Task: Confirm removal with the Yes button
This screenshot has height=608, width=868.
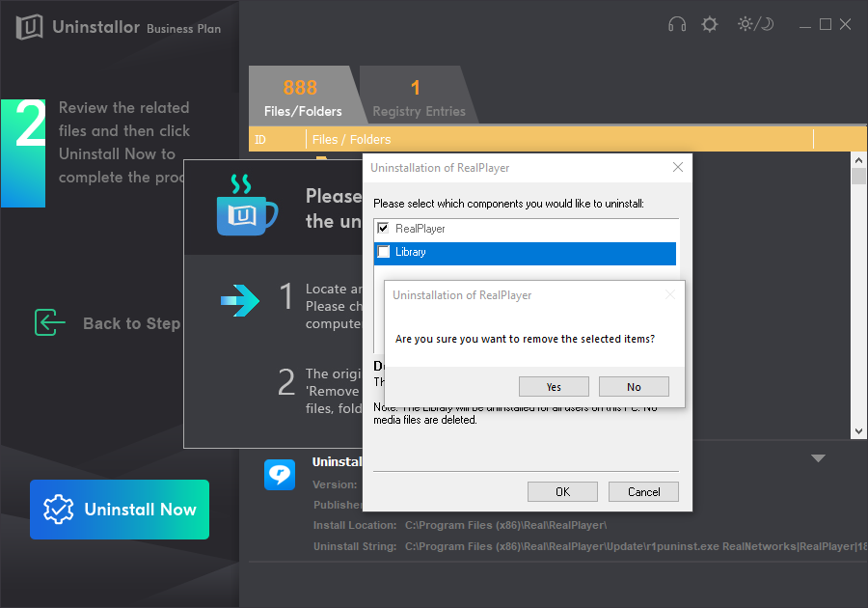Action: coord(554,386)
